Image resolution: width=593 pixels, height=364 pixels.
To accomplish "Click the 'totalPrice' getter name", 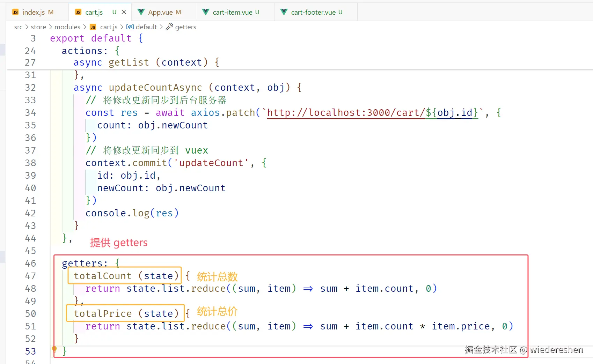I will [103, 314].
